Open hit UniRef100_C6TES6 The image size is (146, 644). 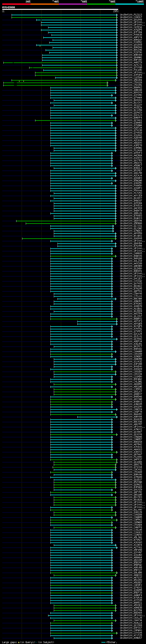tap(131, 27)
